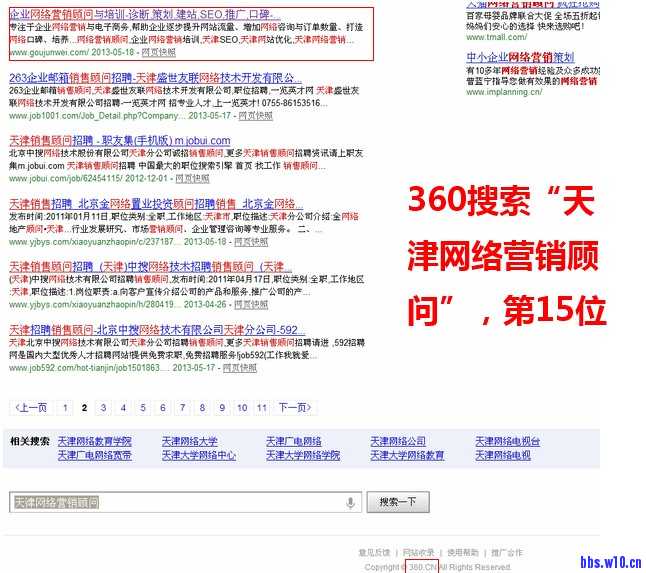Click the 推广合作 footer link
646x573 pixels.
pyautogui.click(x=506, y=552)
